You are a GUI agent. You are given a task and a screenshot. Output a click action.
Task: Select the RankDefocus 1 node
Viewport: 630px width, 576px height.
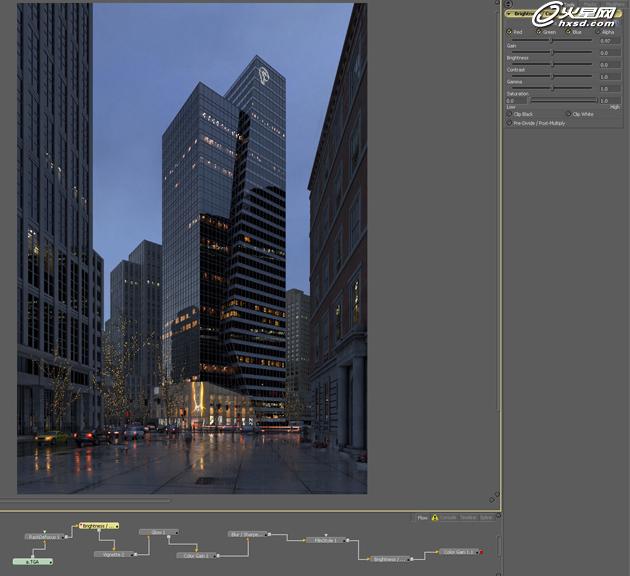click(44, 537)
